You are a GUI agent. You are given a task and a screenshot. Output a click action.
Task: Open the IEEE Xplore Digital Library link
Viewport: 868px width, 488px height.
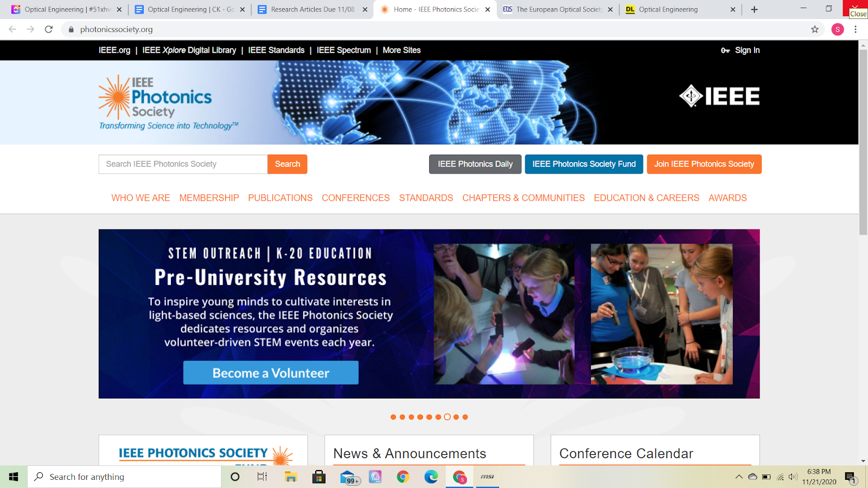coord(189,50)
